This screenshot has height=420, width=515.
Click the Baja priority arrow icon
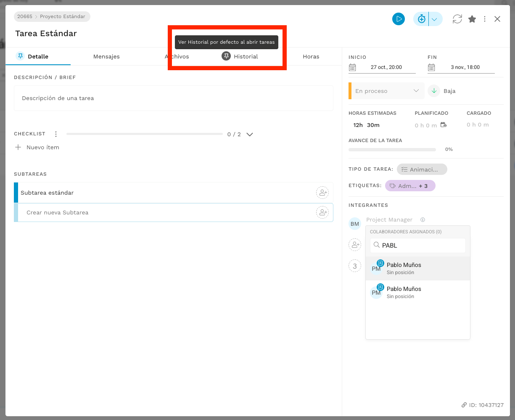(x=434, y=91)
